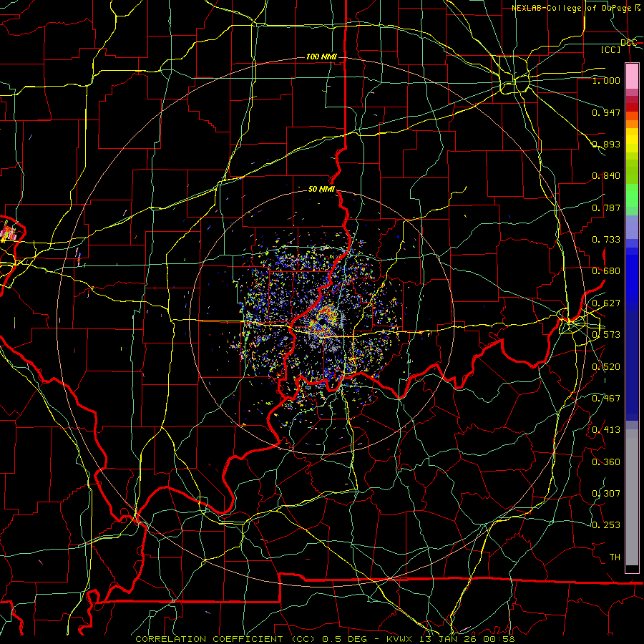Select the 0.307 legend value
644x644 pixels.
pyautogui.click(x=606, y=494)
